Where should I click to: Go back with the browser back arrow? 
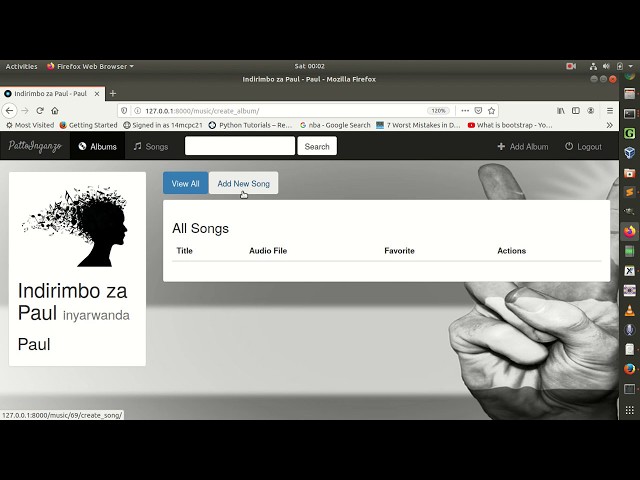pyautogui.click(x=9, y=111)
